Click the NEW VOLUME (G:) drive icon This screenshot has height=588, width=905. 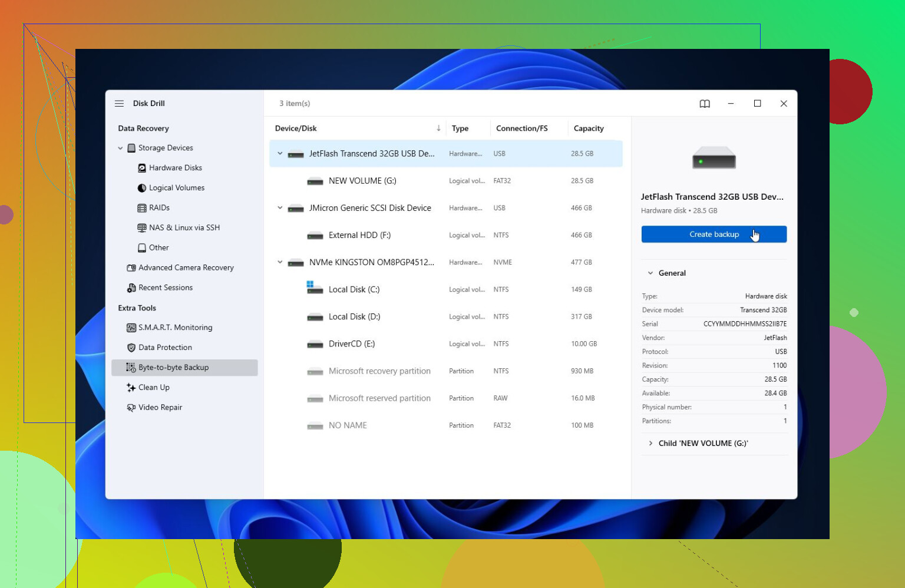tap(315, 181)
